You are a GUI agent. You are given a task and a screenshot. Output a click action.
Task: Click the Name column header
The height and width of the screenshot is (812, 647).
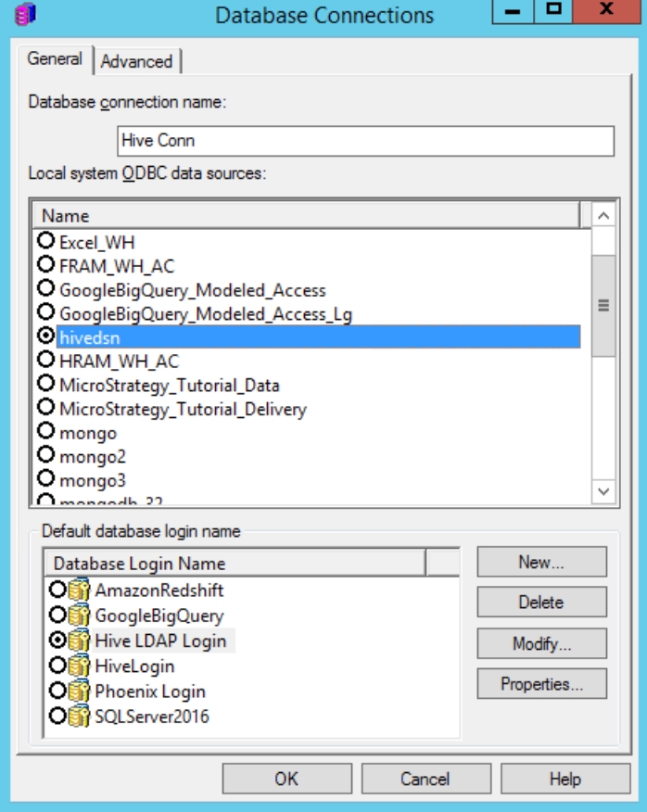(306, 215)
